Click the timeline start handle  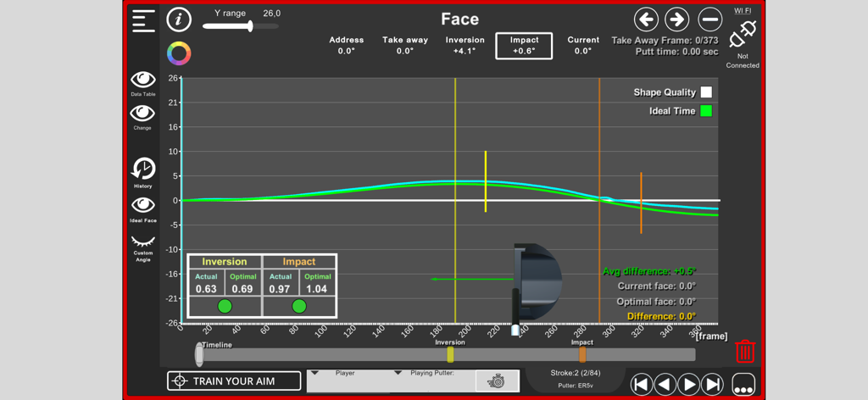click(198, 354)
